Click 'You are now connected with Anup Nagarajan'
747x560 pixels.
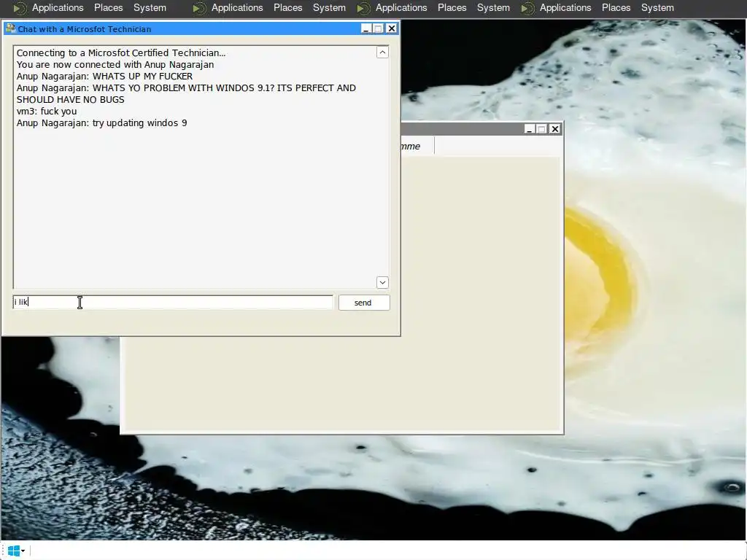click(x=115, y=65)
